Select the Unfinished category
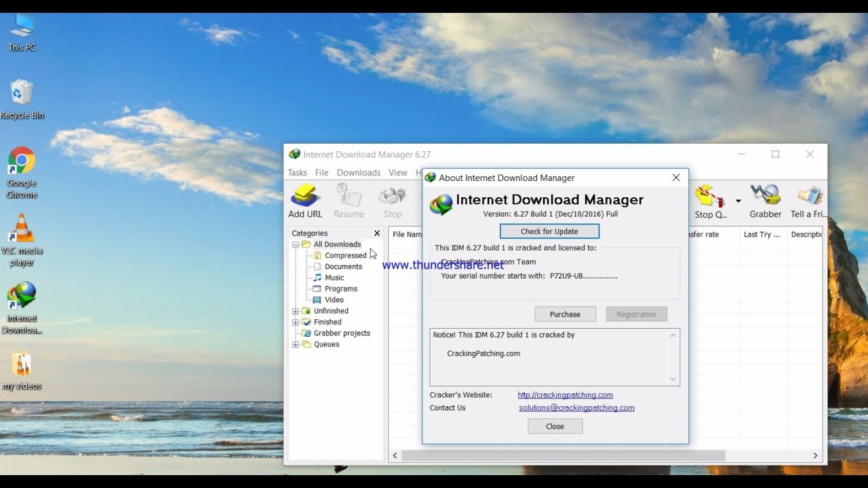Image resolution: width=868 pixels, height=488 pixels. point(331,311)
